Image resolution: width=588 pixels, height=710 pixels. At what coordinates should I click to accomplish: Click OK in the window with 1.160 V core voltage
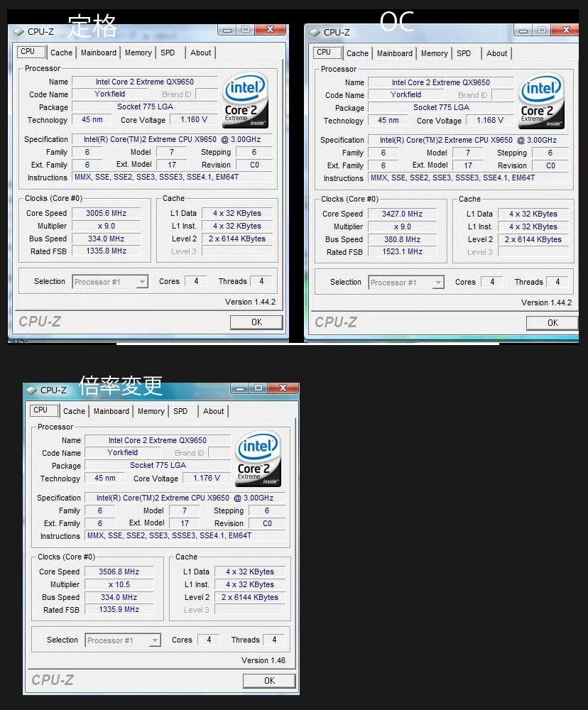pos(256,322)
